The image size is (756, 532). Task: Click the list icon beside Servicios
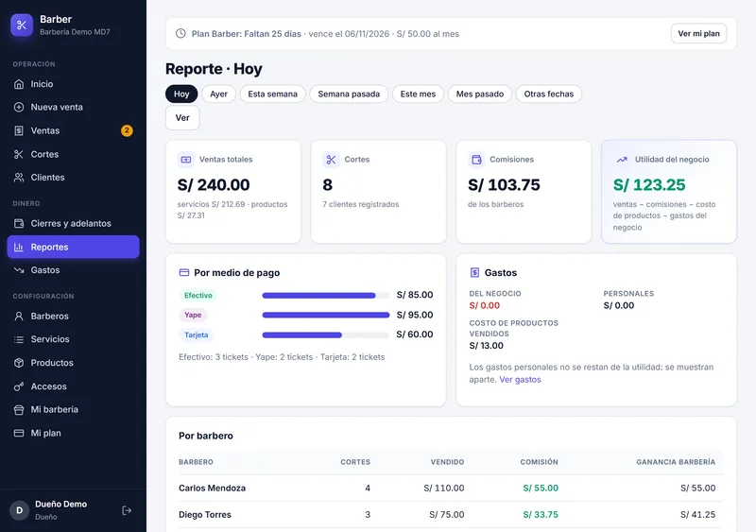click(x=19, y=339)
